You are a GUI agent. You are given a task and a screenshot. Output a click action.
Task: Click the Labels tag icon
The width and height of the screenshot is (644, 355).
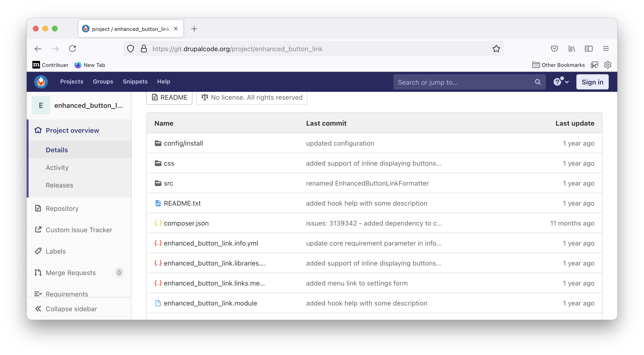tap(38, 251)
